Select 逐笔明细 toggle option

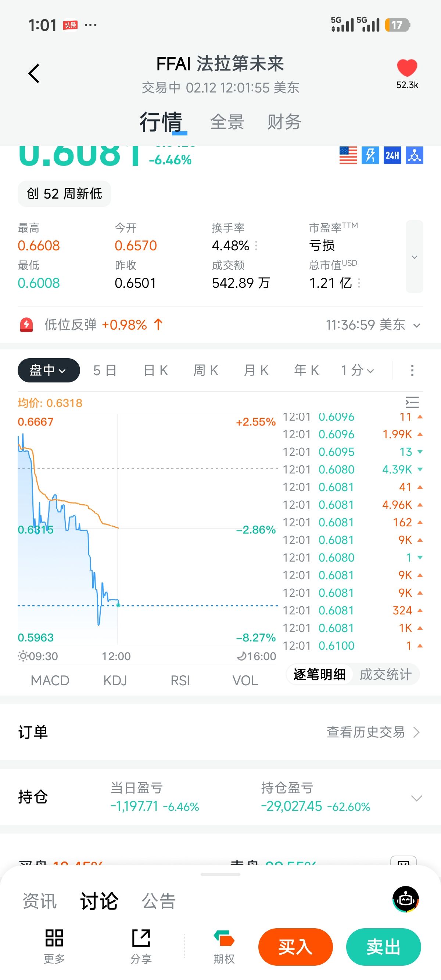click(x=319, y=675)
